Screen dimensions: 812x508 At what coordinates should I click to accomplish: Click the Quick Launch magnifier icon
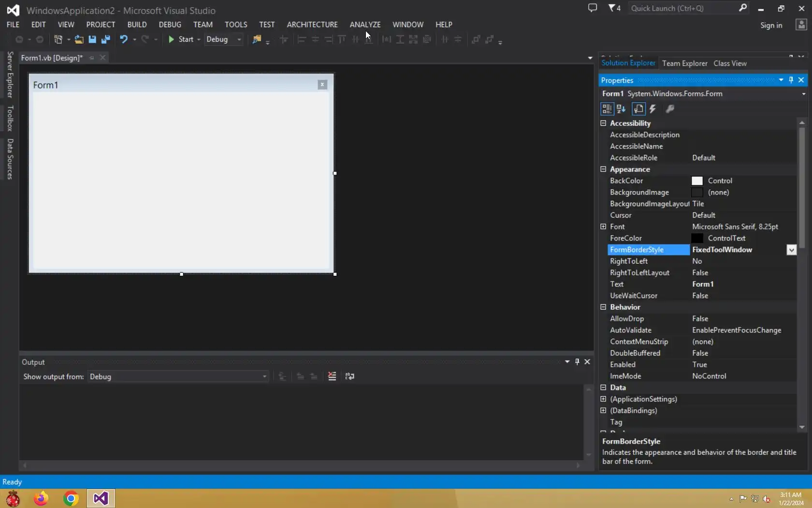(743, 8)
